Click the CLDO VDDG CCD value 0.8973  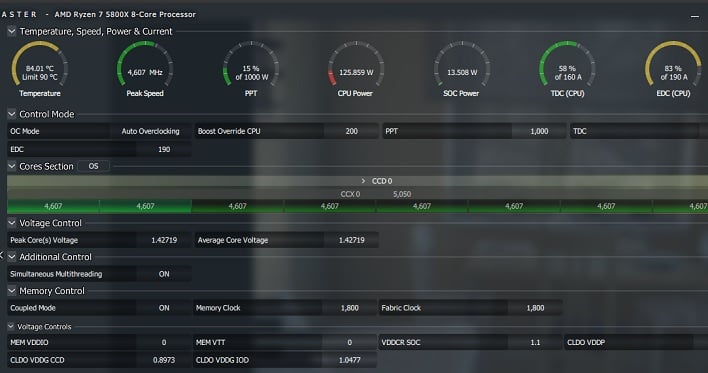coord(164,360)
